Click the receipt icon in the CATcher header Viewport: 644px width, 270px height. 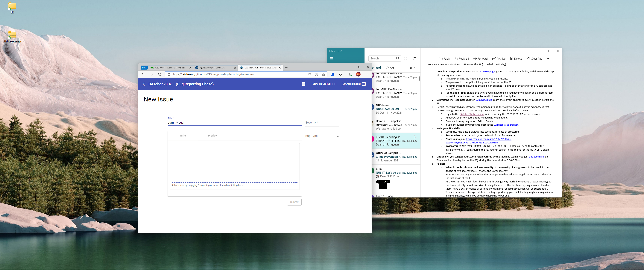point(303,84)
